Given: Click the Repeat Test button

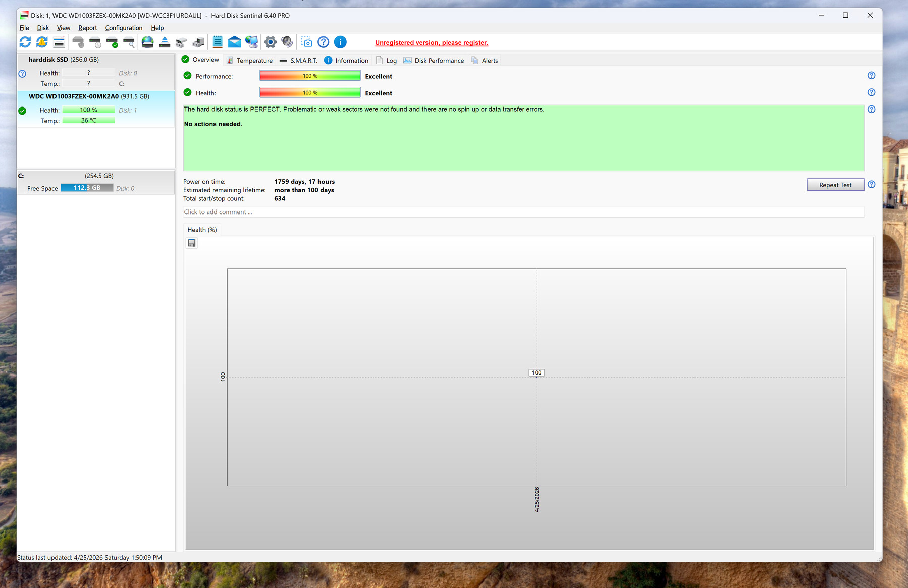Looking at the screenshot, I should (x=835, y=185).
